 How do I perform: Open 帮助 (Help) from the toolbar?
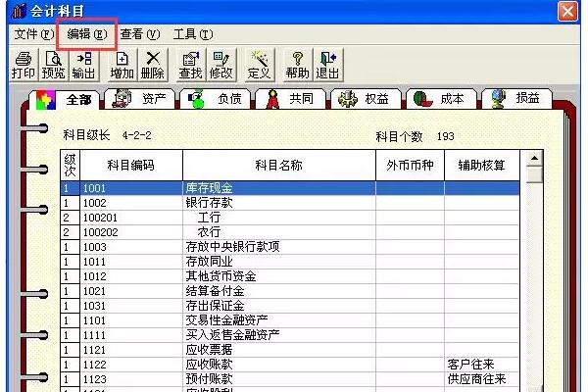click(297, 65)
